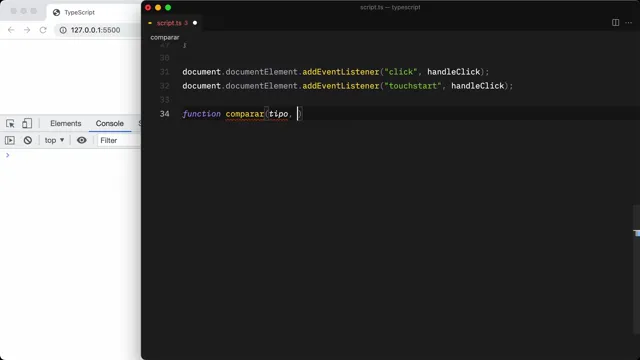Click the comparar breadcrumb
This screenshot has width=640, height=360.
tap(164, 37)
